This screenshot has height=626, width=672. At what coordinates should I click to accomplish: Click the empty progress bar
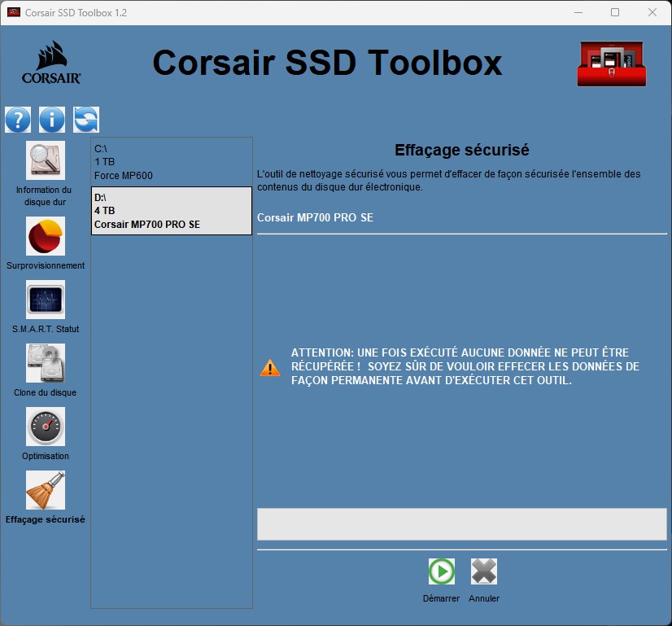[x=461, y=524]
